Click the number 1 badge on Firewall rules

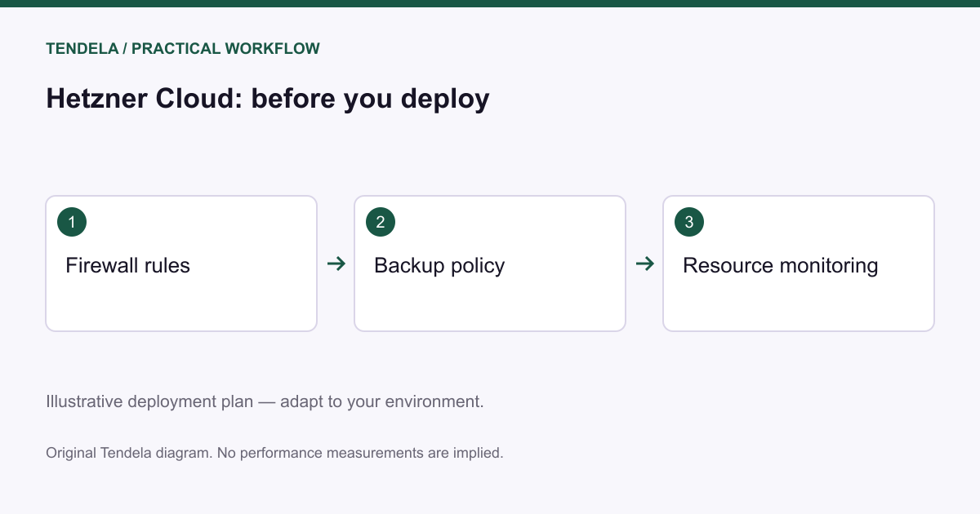click(72, 222)
